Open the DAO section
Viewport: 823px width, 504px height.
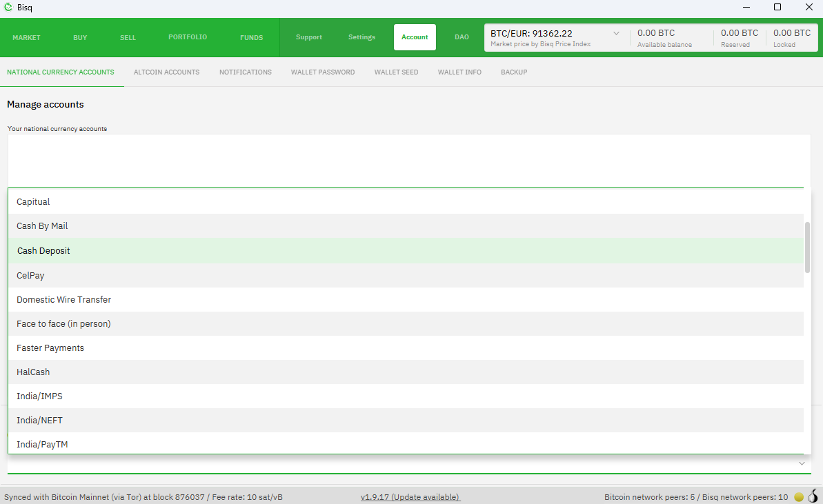pos(462,37)
